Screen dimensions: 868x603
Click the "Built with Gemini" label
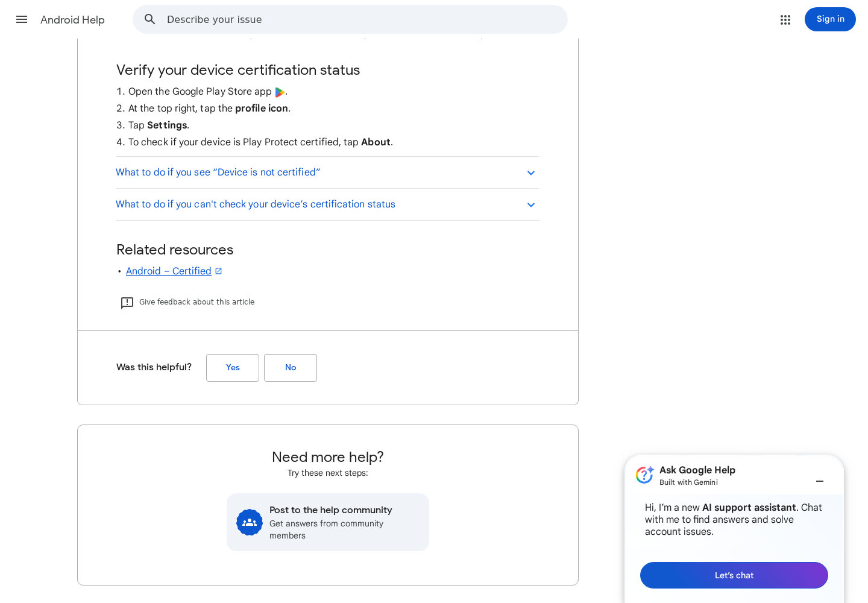(688, 482)
